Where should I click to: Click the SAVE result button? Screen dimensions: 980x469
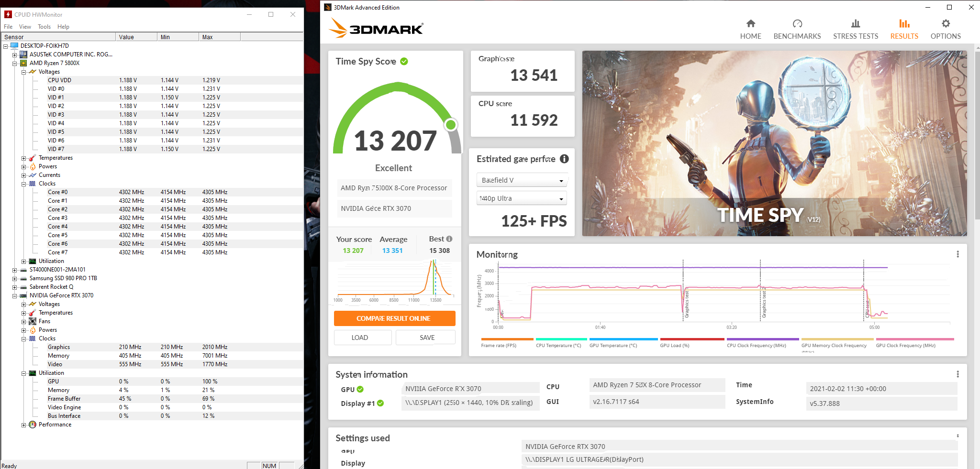[x=425, y=338]
